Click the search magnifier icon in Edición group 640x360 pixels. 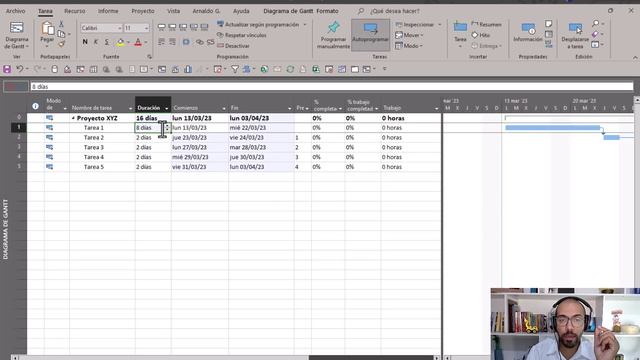coord(596,24)
